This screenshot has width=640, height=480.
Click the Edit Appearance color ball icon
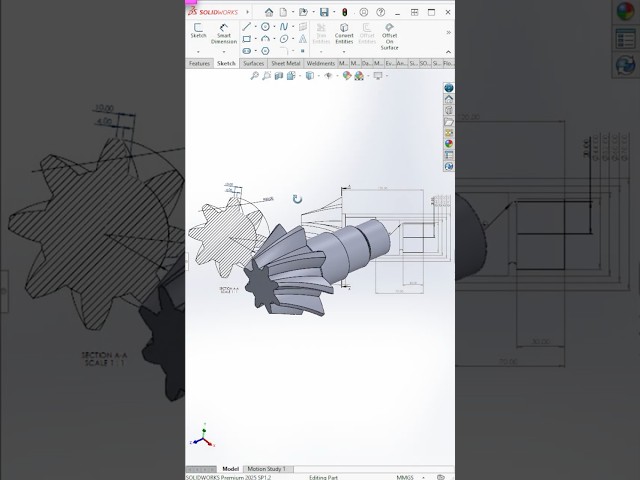pyautogui.click(x=347, y=76)
